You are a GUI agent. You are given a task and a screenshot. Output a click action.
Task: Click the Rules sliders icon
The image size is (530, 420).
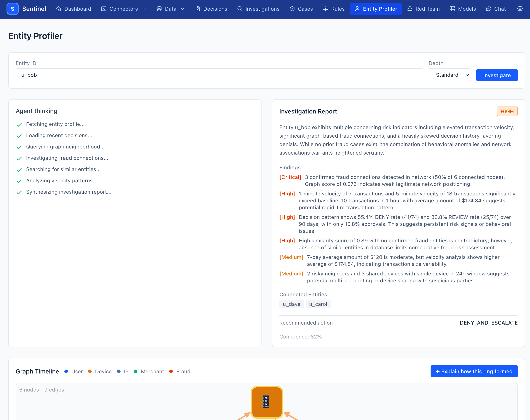coord(325,9)
